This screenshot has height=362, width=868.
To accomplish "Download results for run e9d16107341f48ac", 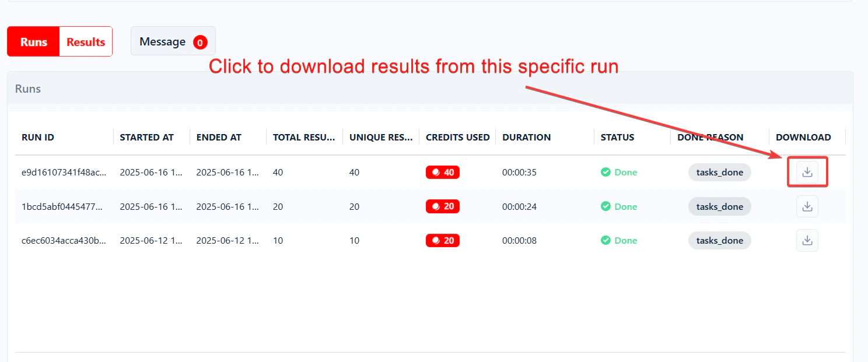I will 807,173.
